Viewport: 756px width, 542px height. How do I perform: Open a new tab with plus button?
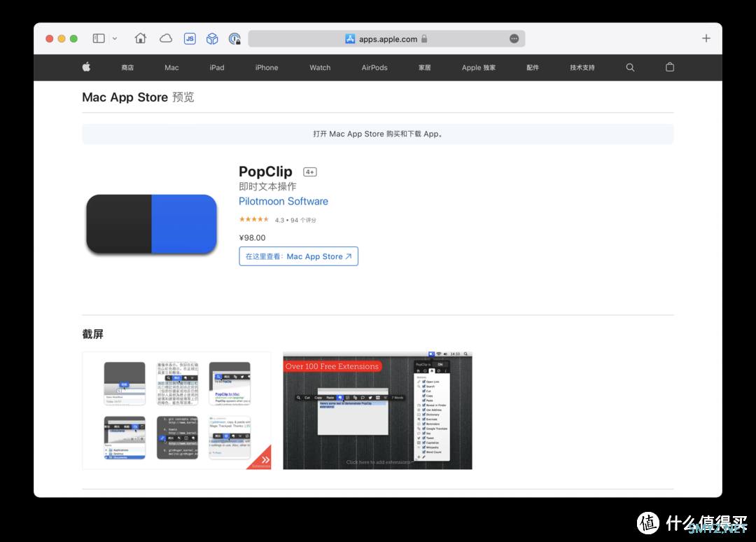point(706,39)
